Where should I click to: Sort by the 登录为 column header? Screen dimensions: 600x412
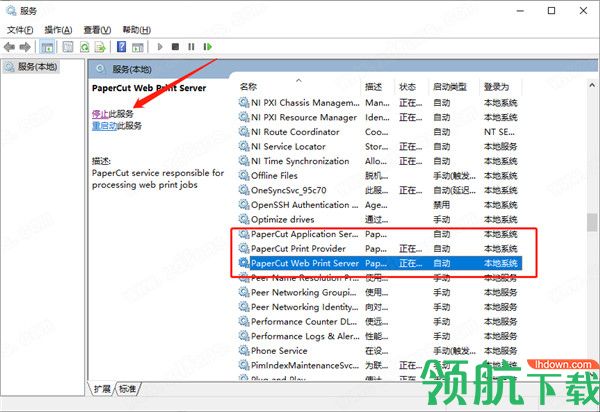(x=497, y=87)
